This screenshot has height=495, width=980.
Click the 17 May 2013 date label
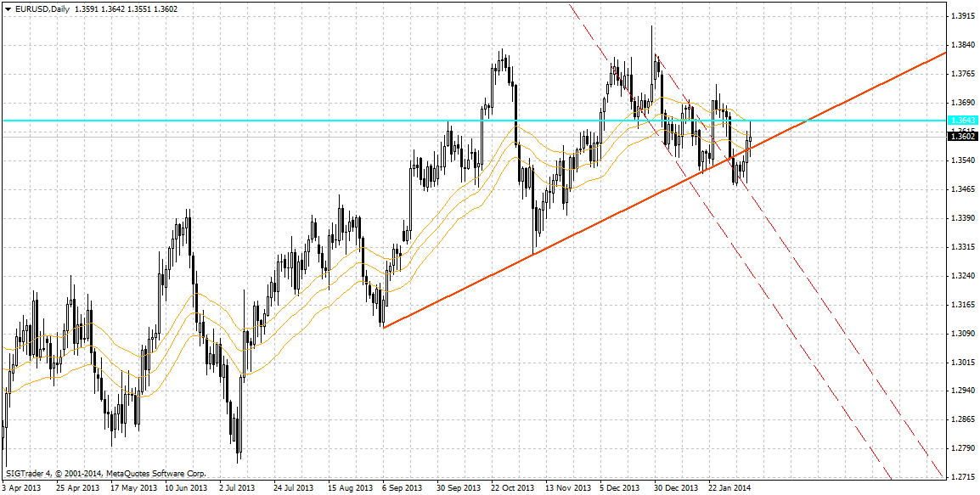pyautogui.click(x=133, y=487)
